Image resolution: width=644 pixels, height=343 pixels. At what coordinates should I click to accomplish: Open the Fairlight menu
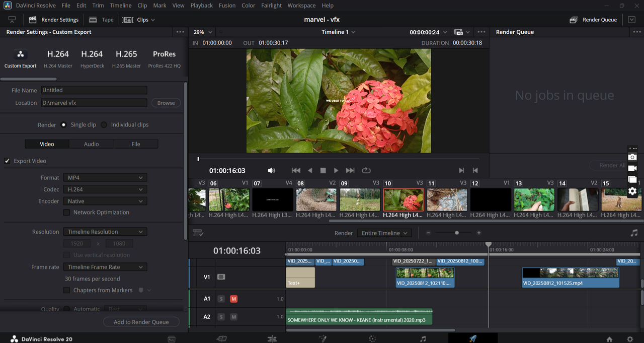271,6
